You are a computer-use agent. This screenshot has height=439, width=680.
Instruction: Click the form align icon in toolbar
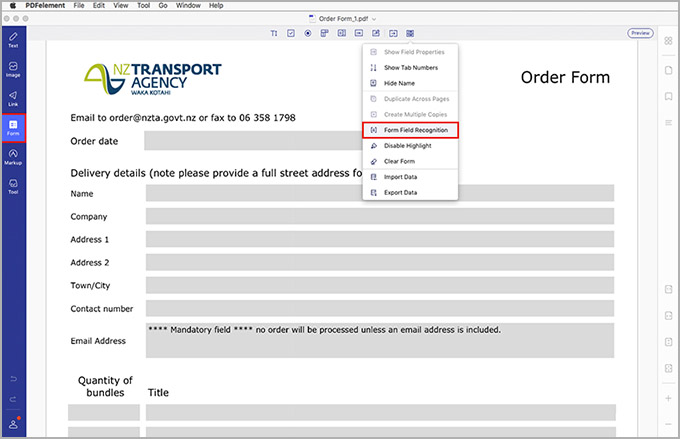point(393,33)
